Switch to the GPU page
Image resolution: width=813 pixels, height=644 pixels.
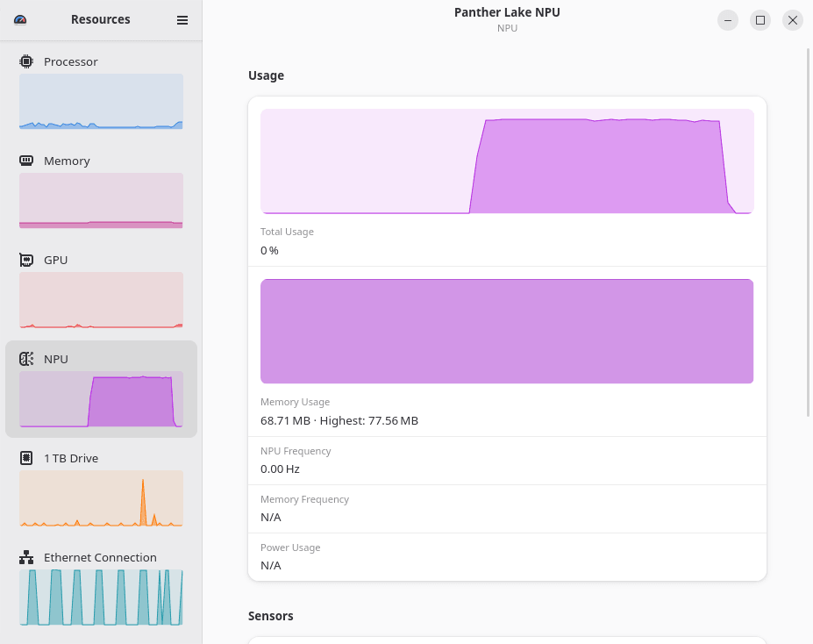click(101, 290)
